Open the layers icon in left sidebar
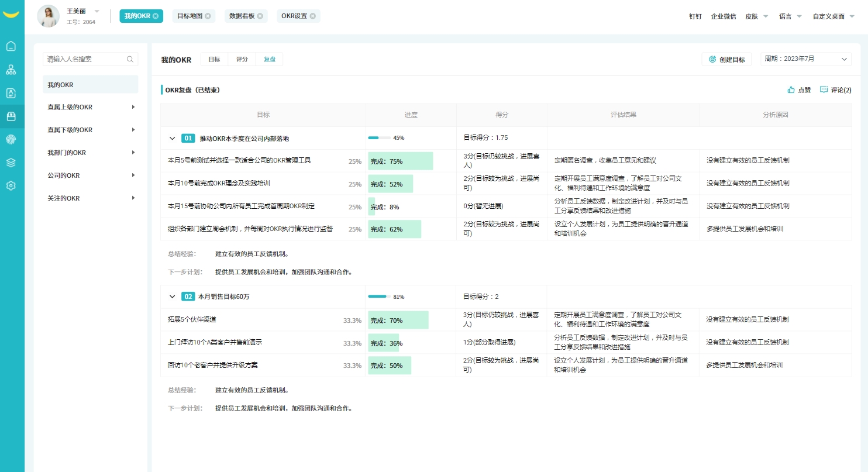Screen dimensions: 868x472 11,162
